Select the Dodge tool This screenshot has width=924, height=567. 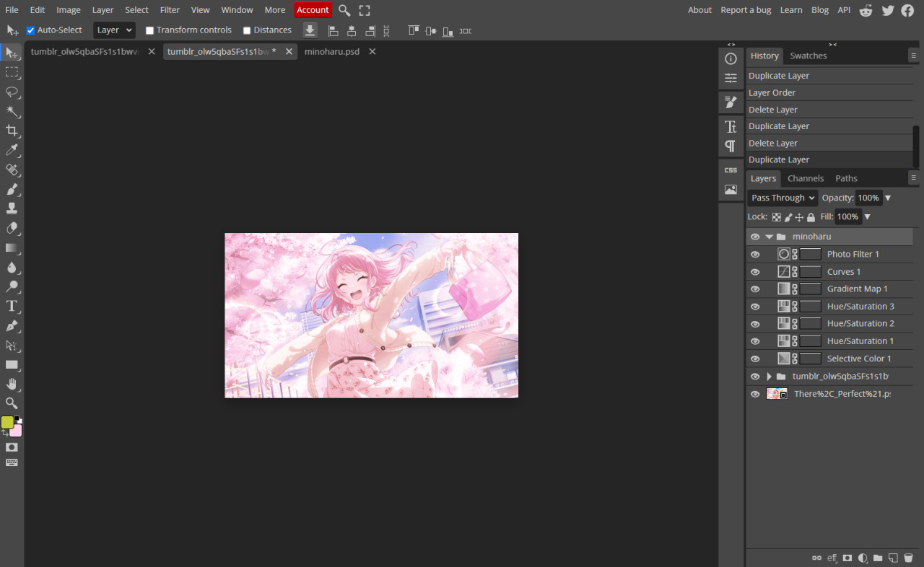coord(12,286)
